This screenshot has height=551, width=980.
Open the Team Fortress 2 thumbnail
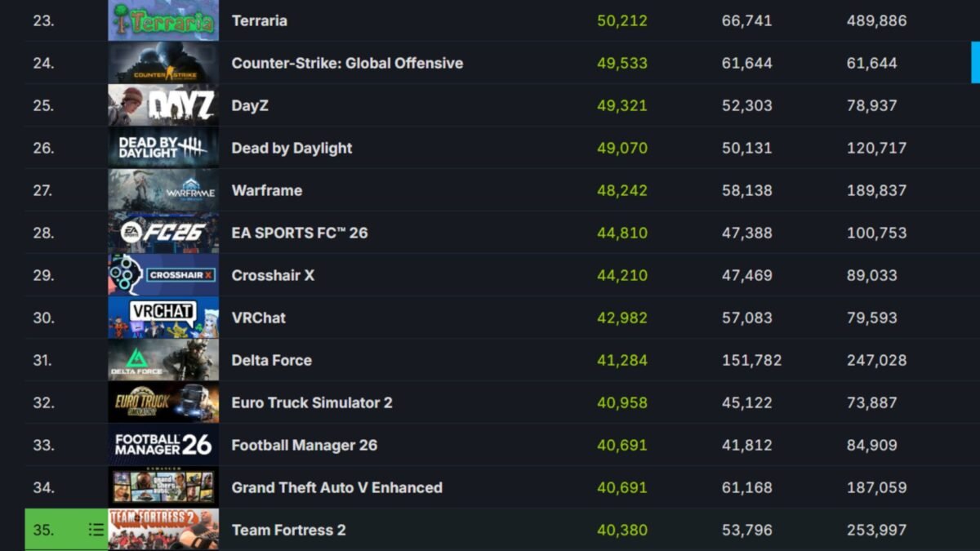pyautogui.click(x=163, y=530)
